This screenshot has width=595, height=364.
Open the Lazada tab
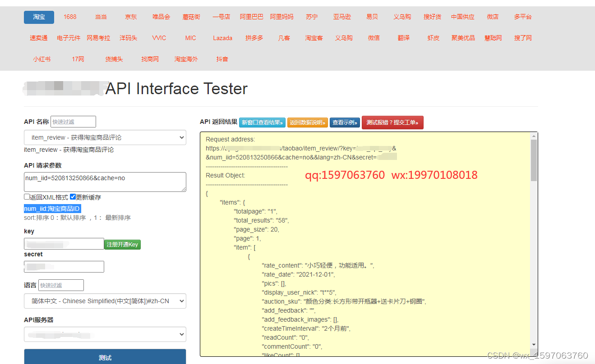(223, 38)
